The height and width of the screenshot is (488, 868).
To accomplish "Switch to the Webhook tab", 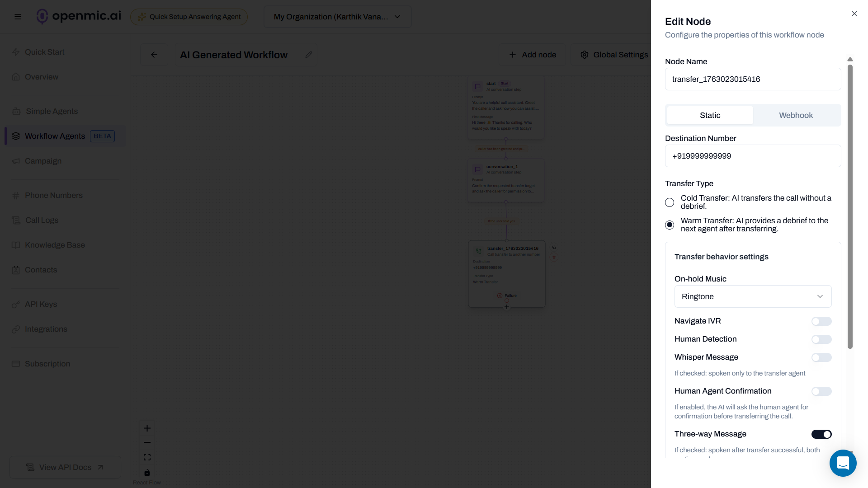I will [795, 115].
